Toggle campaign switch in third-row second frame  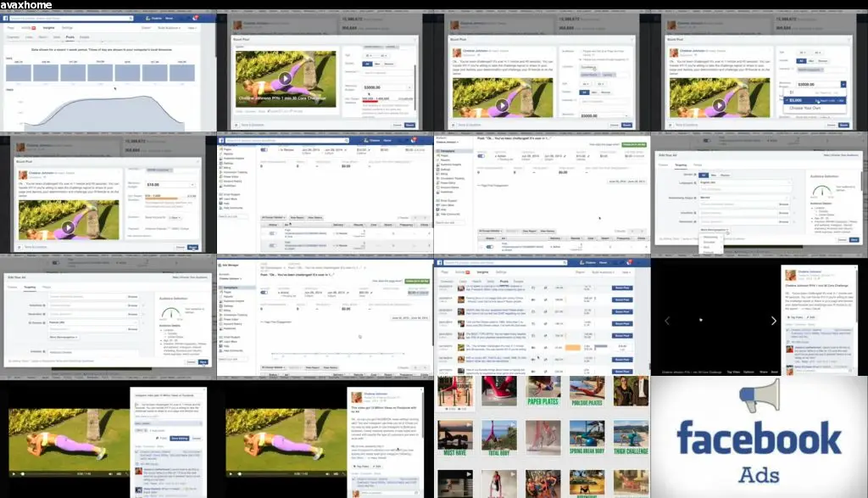coord(264,292)
